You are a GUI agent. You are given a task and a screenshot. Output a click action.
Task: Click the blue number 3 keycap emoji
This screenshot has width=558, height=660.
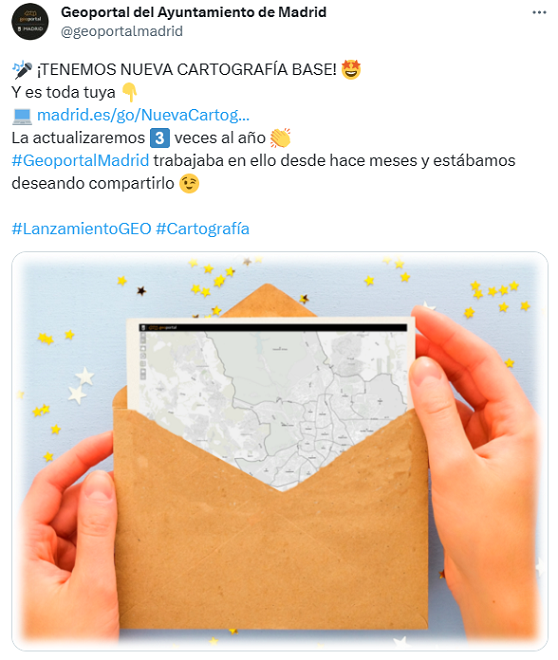coord(160,138)
